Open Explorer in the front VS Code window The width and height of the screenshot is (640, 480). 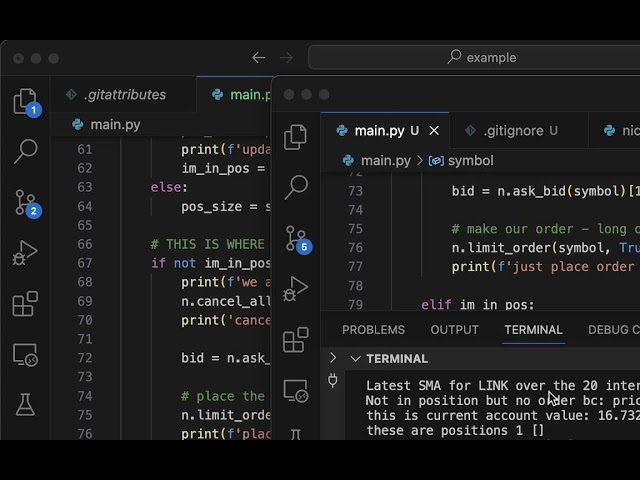296,137
